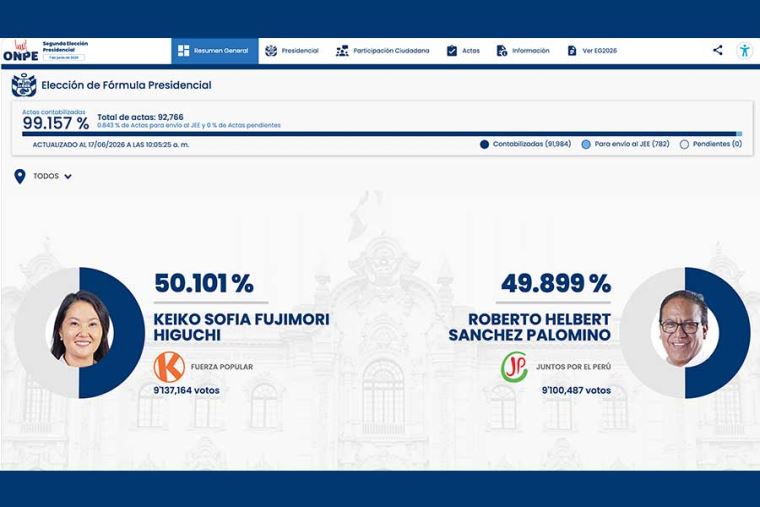The width and height of the screenshot is (760, 507).
Task: Click the Actas para envío al JEE note
Action: [x=189, y=126]
